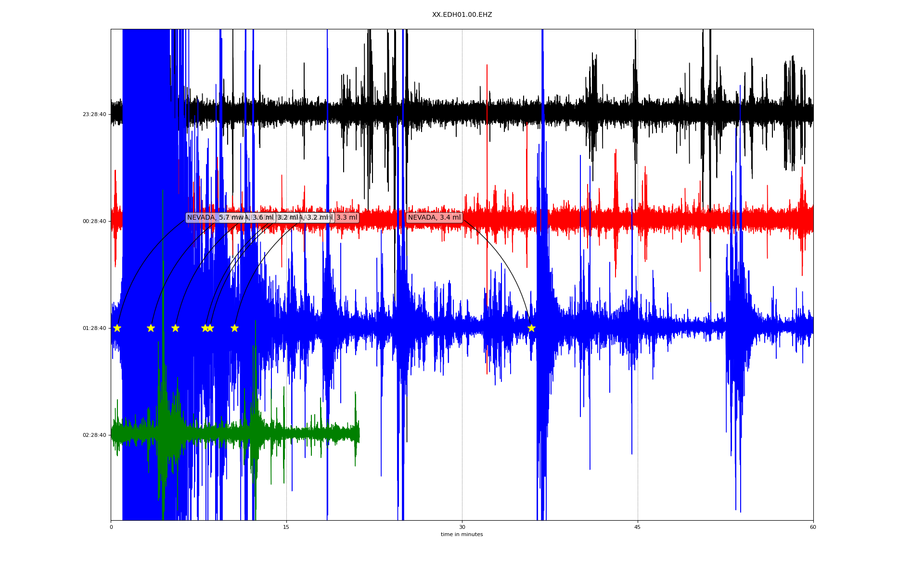Click the 3.3 ml annotation label
The width and height of the screenshot is (924, 578).
point(347,218)
